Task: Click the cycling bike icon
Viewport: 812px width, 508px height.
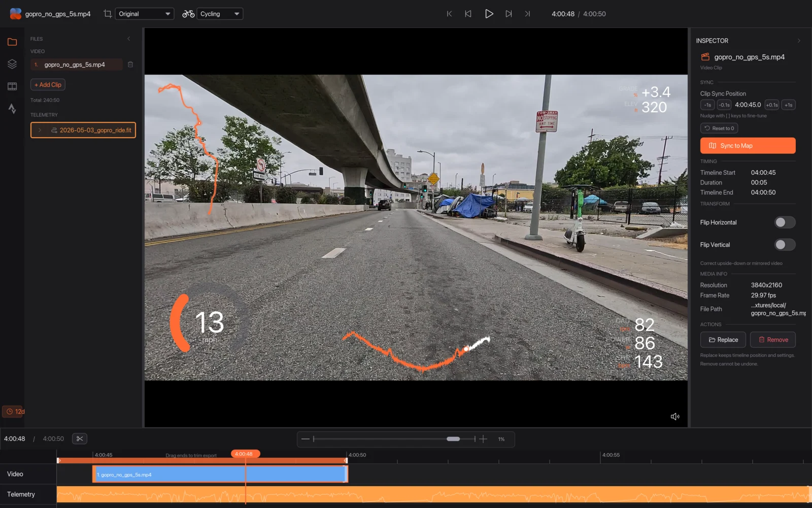Action: point(189,14)
